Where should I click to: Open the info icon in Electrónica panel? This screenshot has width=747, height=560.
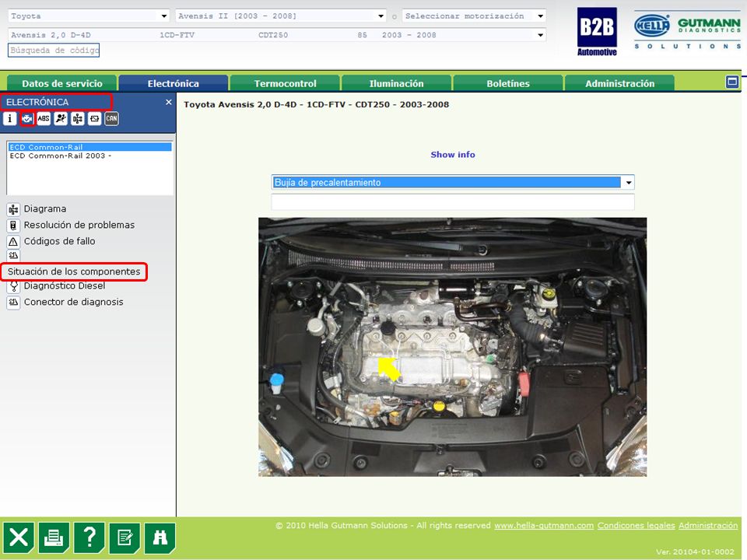click(9, 118)
